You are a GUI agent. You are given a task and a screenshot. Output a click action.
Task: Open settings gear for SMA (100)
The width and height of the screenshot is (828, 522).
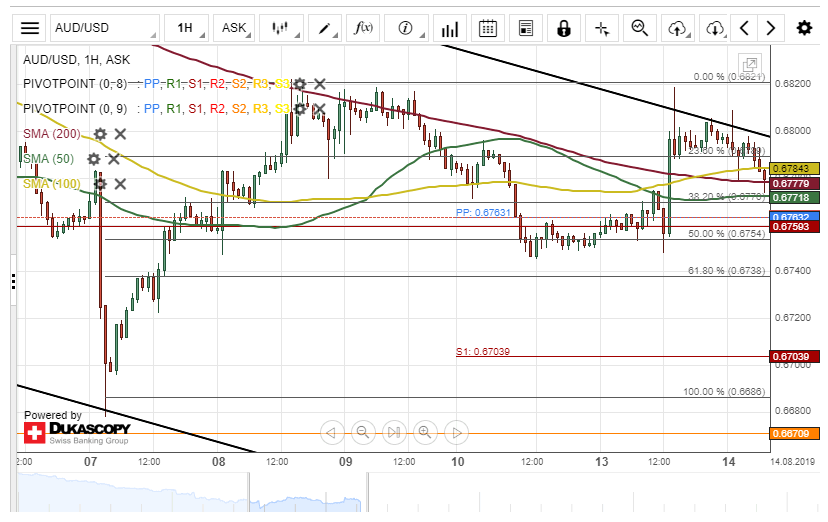(100, 184)
